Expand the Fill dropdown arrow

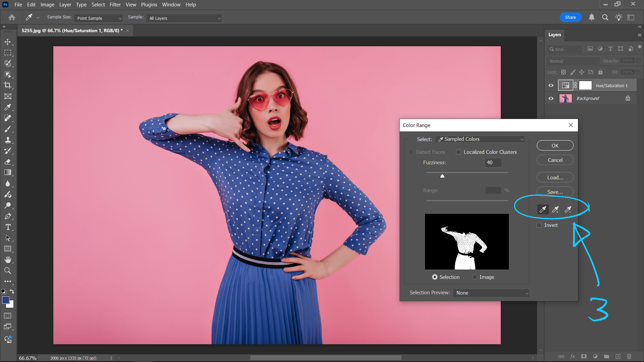coord(638,72)
